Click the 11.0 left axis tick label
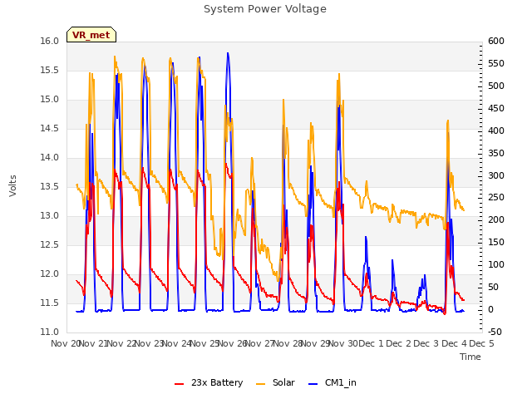The image size is (532, 399). pyautogui.click(x=50, y=332)
